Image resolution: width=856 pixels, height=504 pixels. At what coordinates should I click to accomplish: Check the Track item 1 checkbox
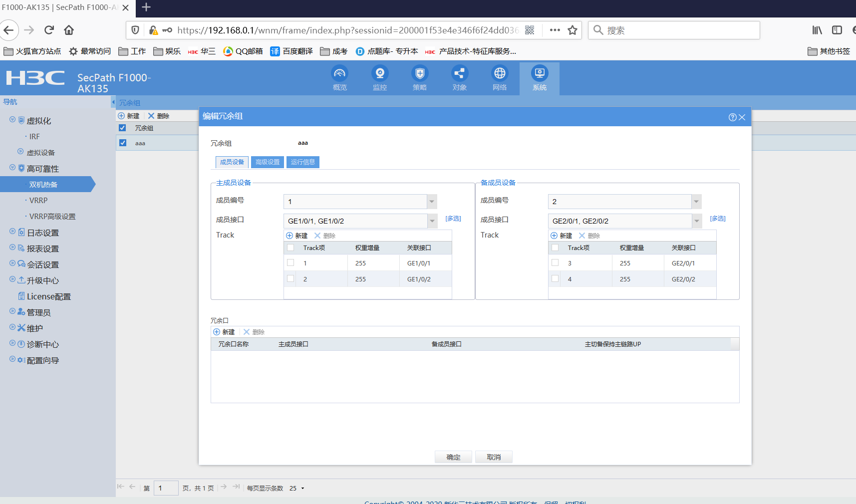coord(290,262)
